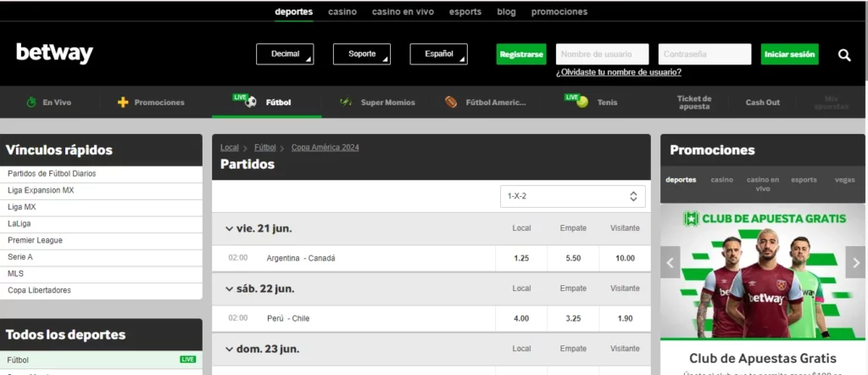Click the forgot username link
Image resolution: width=868 pixels, height=375 pixels.
[619, 72]
